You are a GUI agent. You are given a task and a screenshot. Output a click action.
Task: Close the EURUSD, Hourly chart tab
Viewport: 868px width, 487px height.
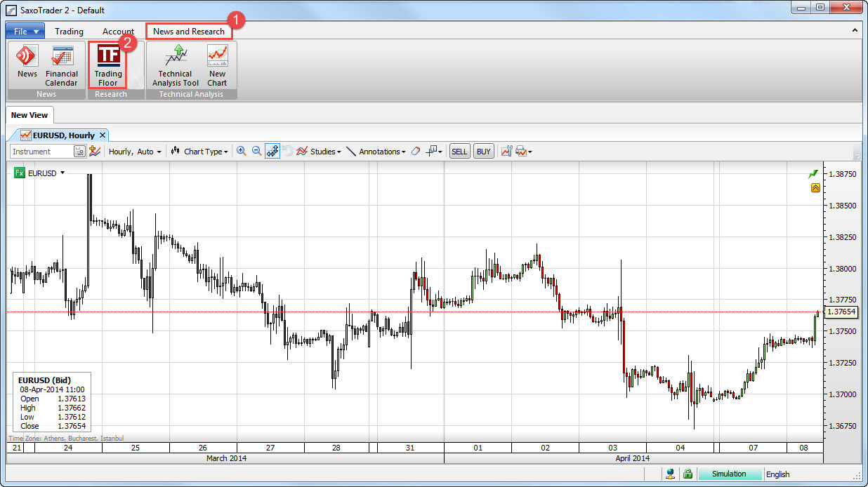[x=103, y=135]
